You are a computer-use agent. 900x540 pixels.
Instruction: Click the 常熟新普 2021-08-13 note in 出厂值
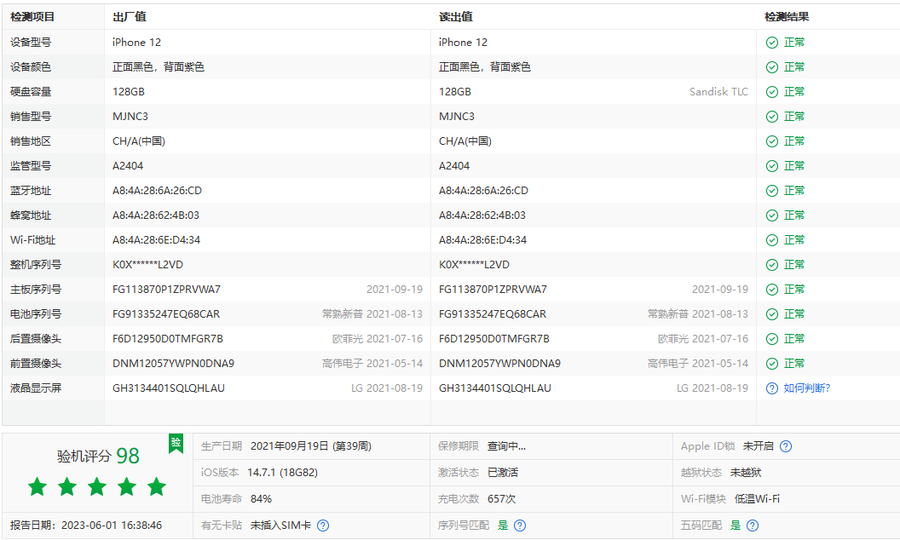pyautogui.click(x=372, y=314)
